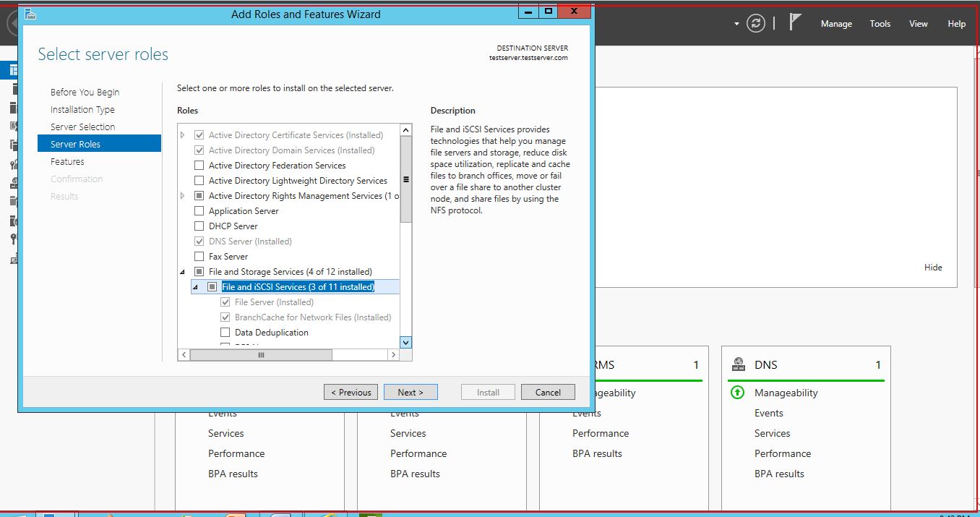Open the dropdown arrow beside the Refresh icon

click(x=736, y=24)
